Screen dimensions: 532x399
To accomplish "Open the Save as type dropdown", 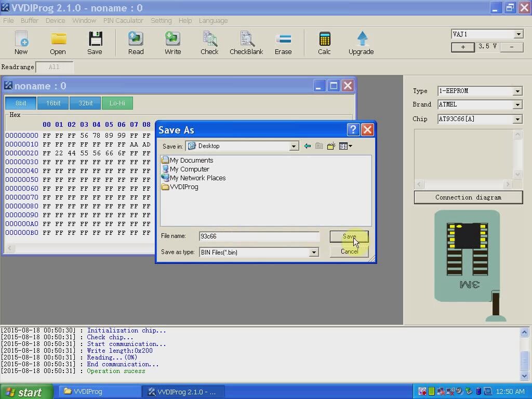I will pos(314,252).
